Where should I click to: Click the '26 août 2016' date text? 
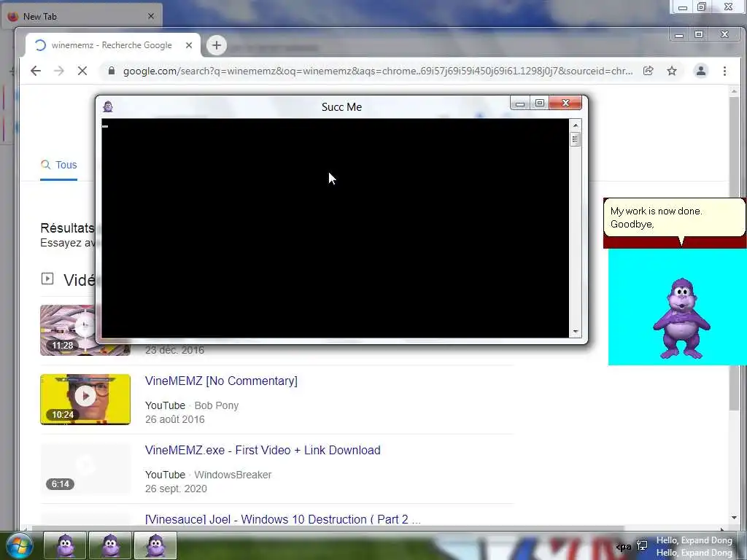pos(175,419)
